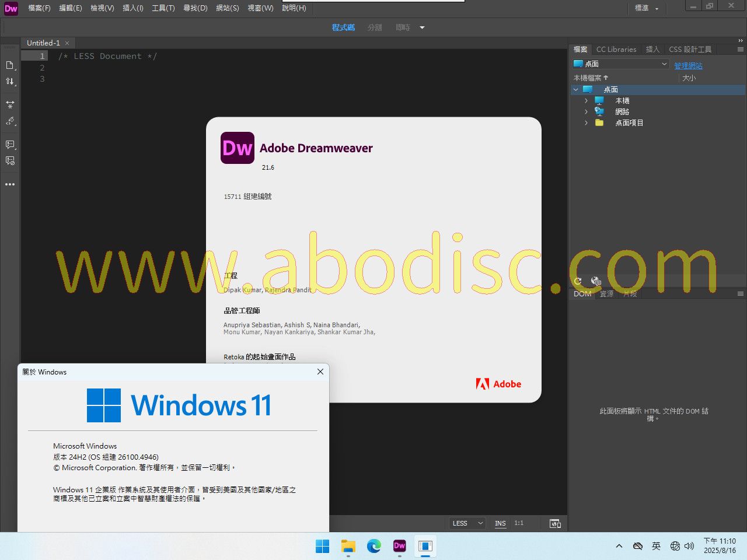Open File Explorer from the taskbar
Image resolution: width=747 pixels, height=560 pixels.
point(348,546)
